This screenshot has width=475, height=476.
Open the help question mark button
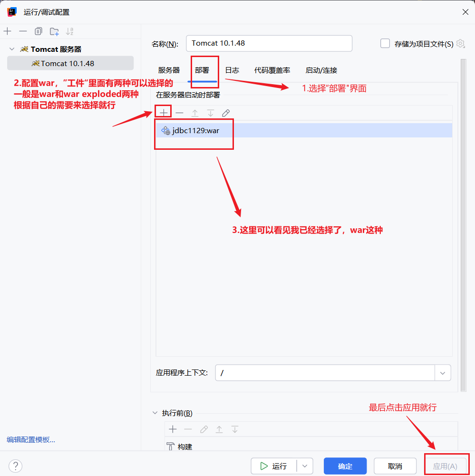16,466
